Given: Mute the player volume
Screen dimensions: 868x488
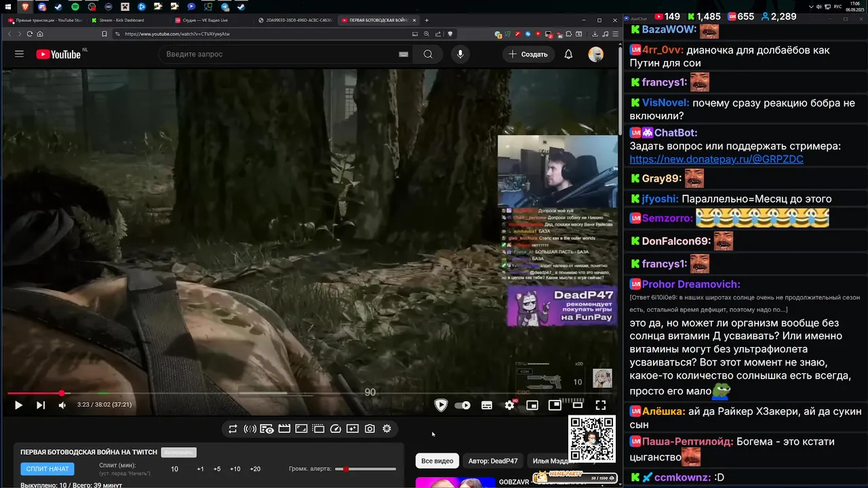Looking at the screenshot, I should (62, 405).
